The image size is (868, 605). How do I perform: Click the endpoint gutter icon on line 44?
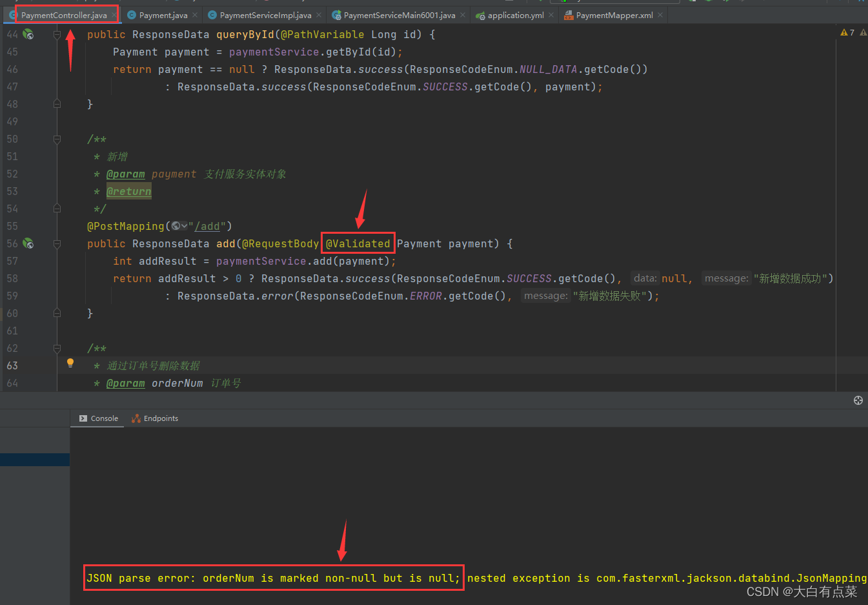tap(28, 34)
